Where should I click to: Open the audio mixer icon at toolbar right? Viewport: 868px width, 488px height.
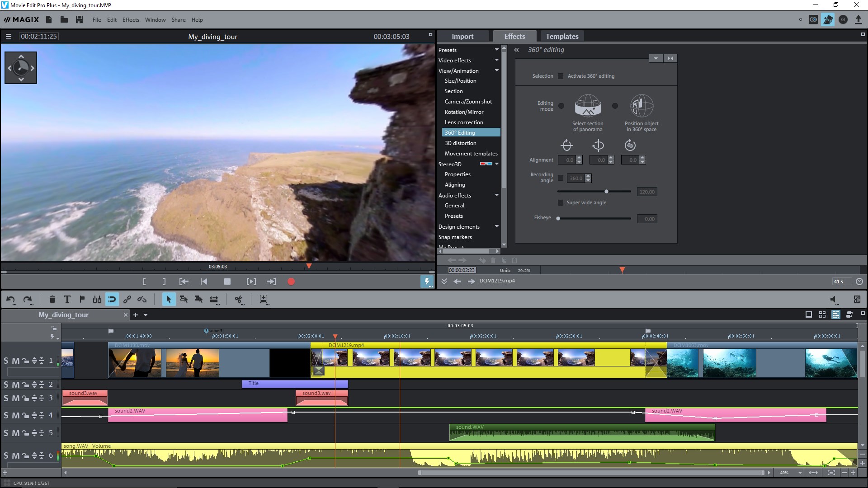click(x=857, y=299)
